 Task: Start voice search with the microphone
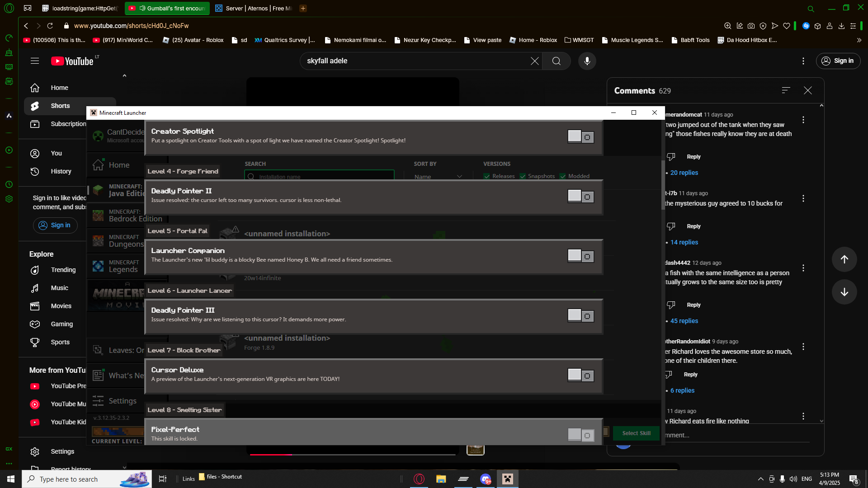pos(587,61)
